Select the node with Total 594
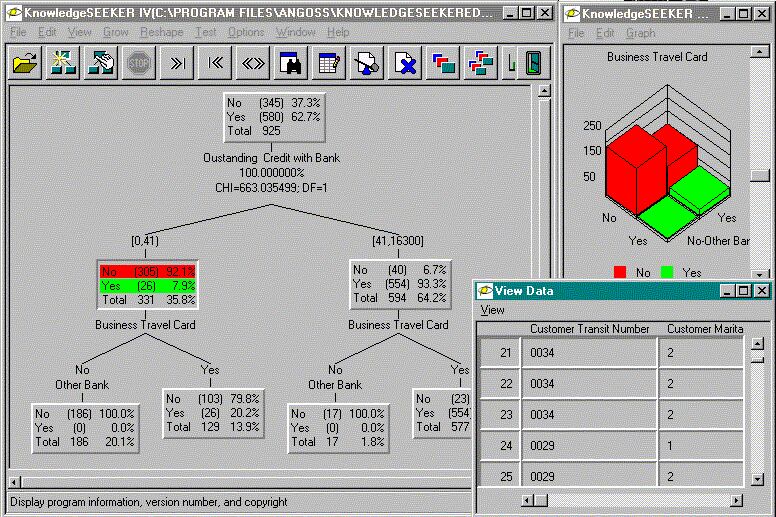This screenshot has height=517, width=776. [400, 284]
